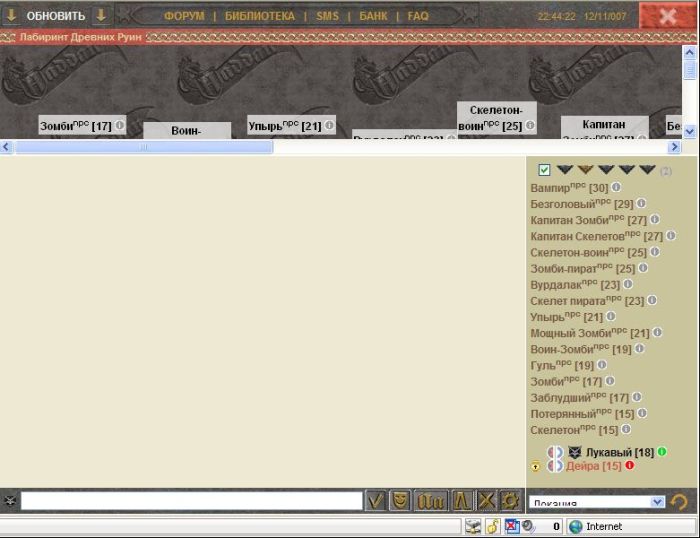Open info for Потерянный [15]
Image resolution: width=700 pixels, height=538 pixels.
pos(642,413)
